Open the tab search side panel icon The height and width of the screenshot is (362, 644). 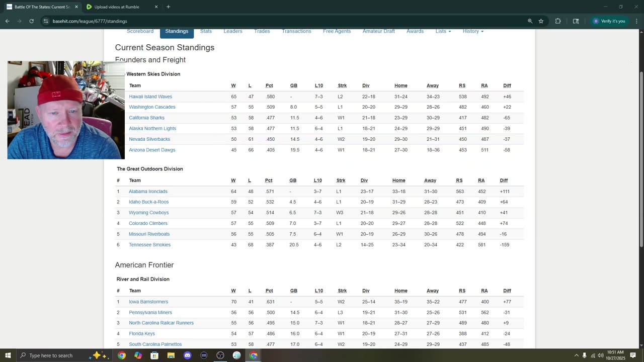(x=576, y=21)
